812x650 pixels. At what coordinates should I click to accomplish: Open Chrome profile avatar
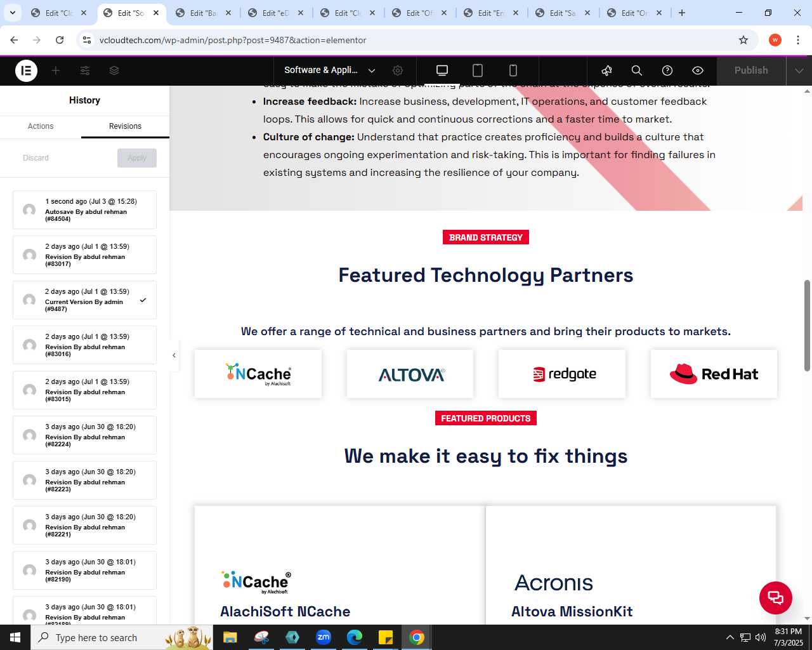775,40
